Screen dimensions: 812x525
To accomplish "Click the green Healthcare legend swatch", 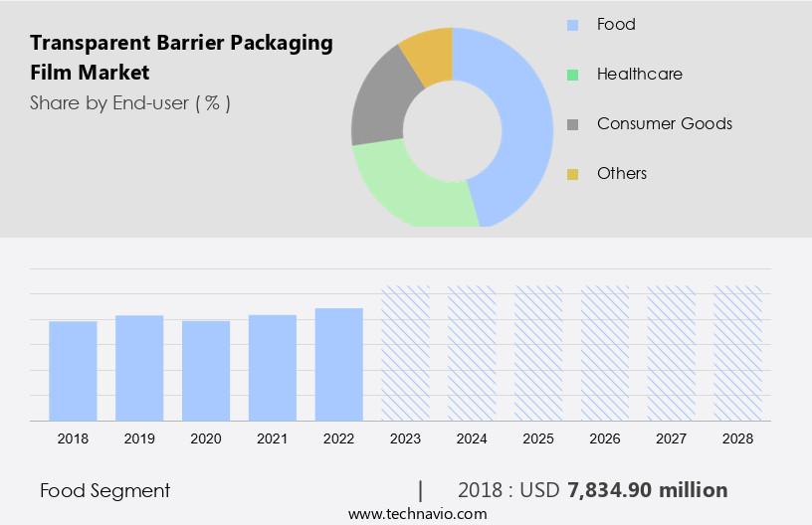I will (x=573, y=75).
